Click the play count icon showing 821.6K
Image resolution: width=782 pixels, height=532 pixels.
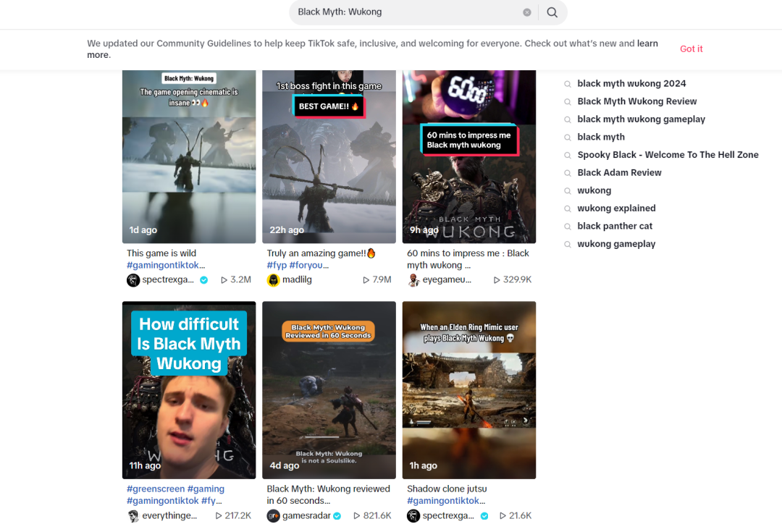(x=356, y=516)
